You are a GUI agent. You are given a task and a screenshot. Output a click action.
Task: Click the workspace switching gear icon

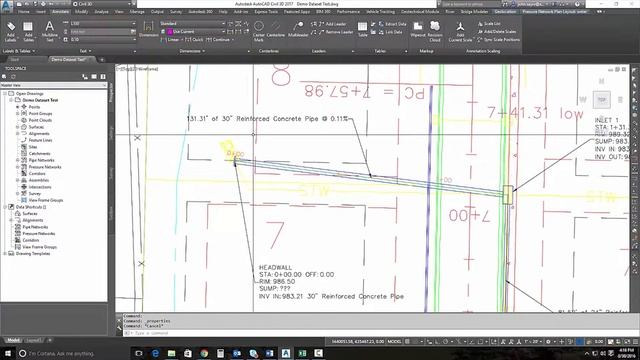[549, 341]
